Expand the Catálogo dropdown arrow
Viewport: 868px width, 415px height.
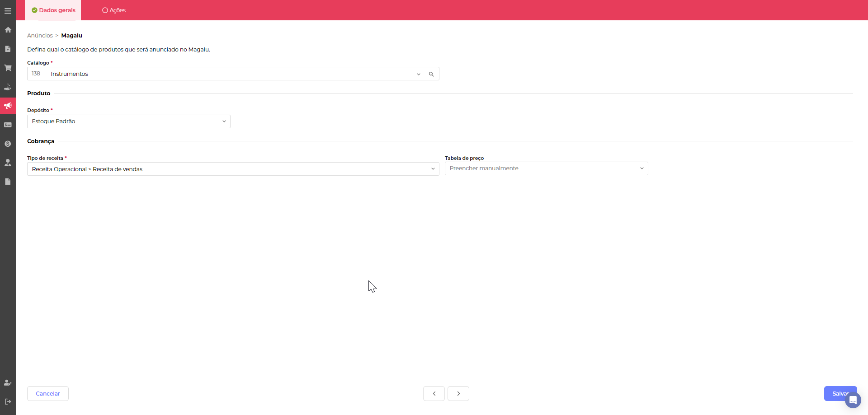(419, 74)
